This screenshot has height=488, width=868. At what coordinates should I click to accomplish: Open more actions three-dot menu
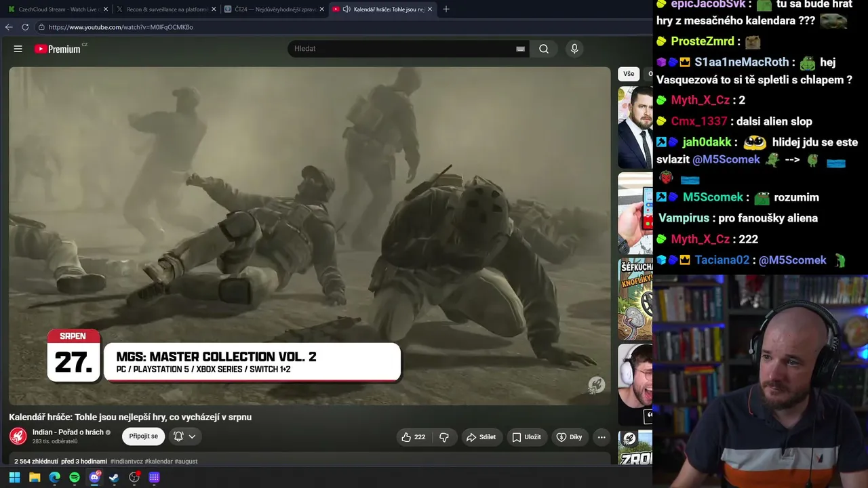click(x=601, y=437)
